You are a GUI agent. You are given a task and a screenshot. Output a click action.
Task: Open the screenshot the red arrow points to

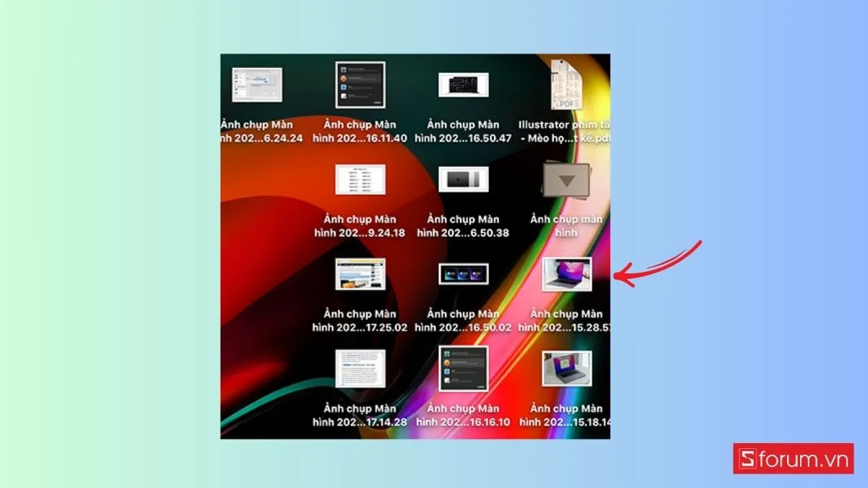pos(568,275)
